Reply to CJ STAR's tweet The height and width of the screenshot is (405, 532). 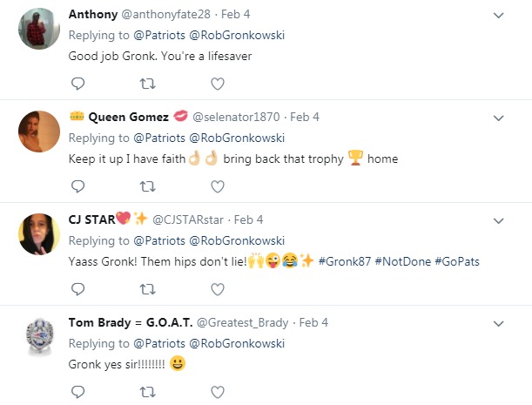click(77, 288)
